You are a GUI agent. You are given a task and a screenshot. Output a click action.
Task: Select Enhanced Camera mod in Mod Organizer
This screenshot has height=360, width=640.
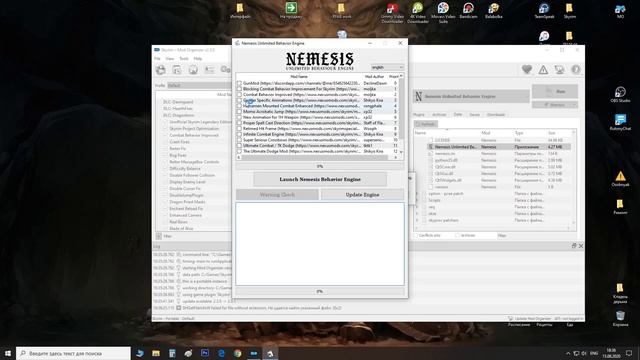pyautogui.click(x=186, y=215)
